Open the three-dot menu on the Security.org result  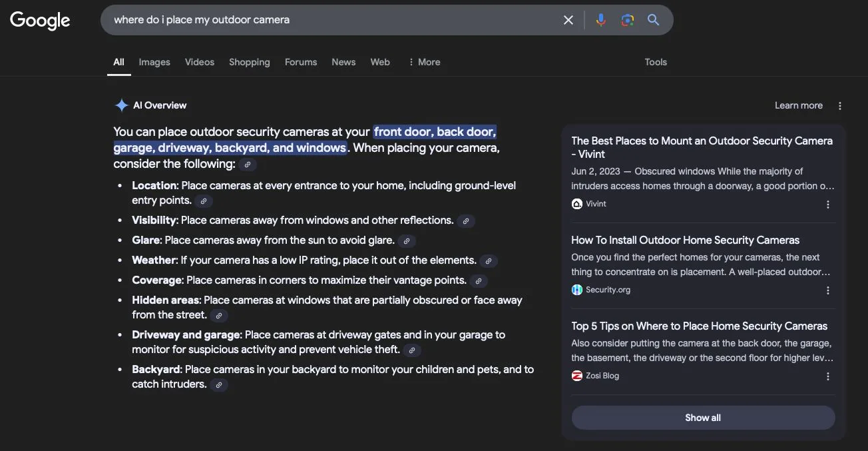pyautogui.click(x=827, y=290)
